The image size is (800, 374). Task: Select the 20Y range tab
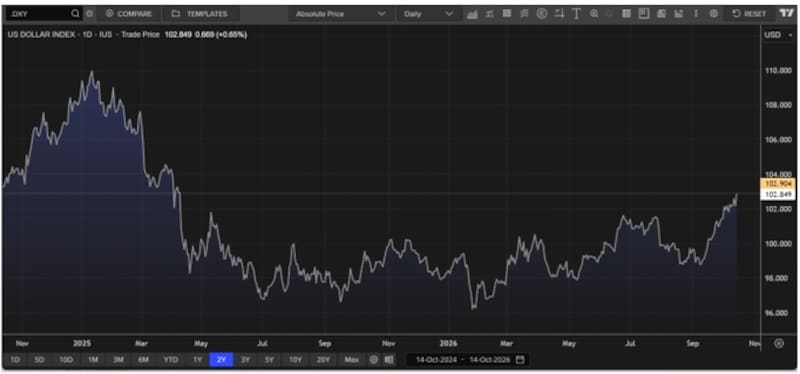pos(323,360)
